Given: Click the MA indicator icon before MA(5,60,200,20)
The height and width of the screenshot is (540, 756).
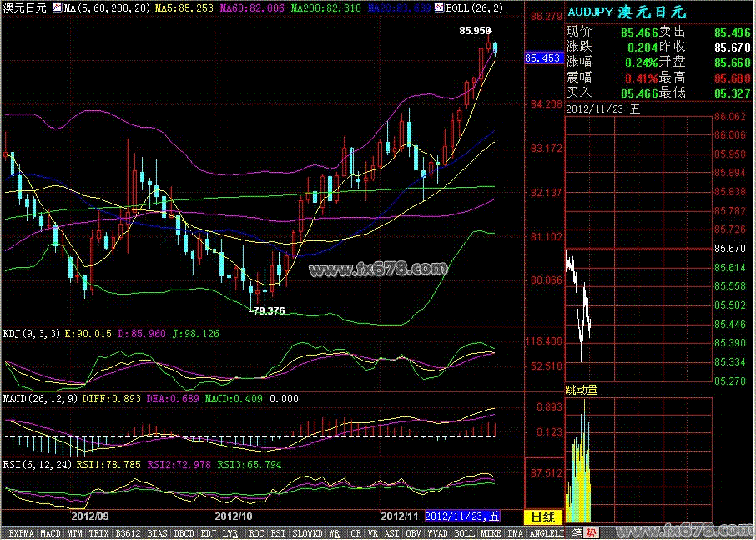Looking at the screenshot, I should tap(58, 7).
